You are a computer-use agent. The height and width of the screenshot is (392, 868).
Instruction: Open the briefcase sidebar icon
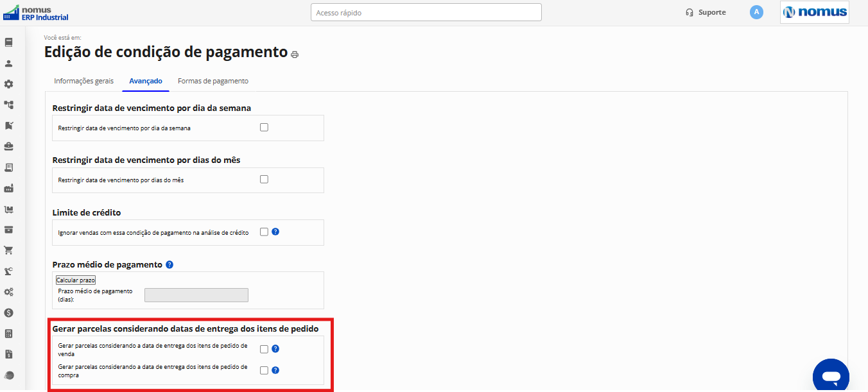(x=9, y=146)
